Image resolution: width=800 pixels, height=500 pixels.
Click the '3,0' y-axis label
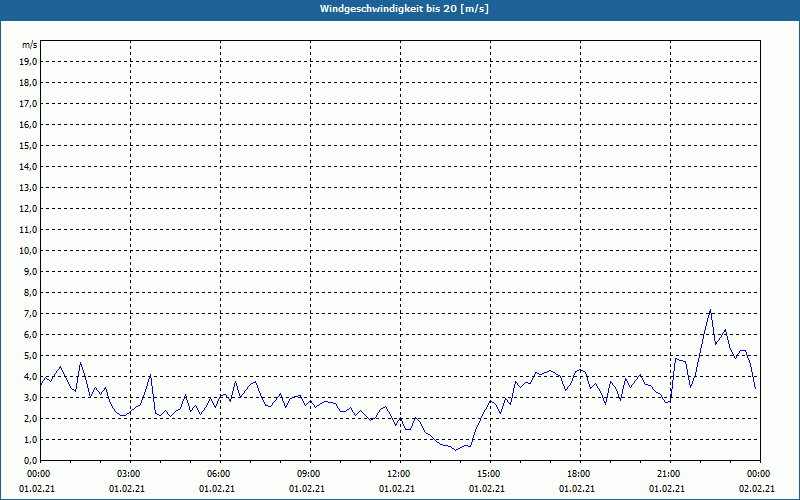[x=31, y=397]
